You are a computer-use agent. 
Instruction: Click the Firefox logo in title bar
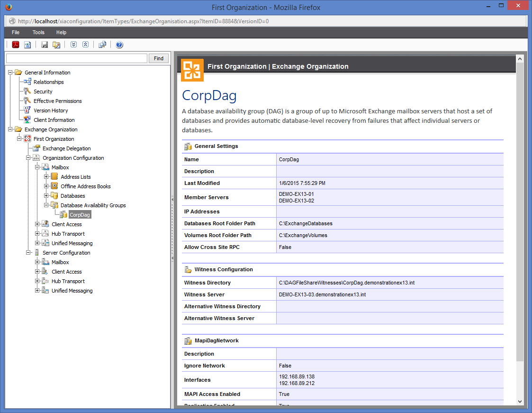point(9,7)
